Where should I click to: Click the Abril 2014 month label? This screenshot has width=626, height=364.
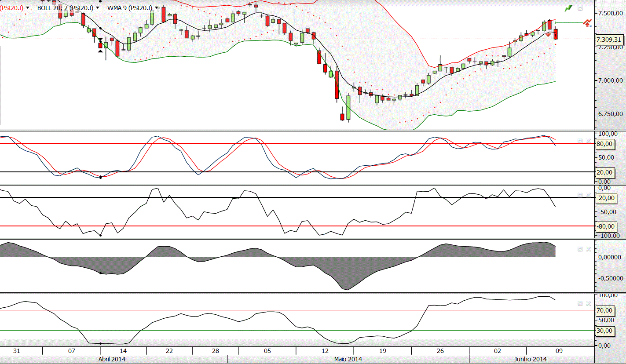112,359
